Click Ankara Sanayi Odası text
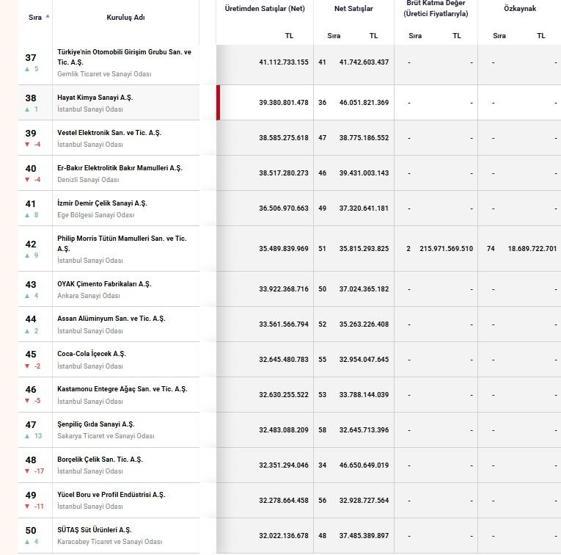This screenshot has height=555, width=561. tap(88, 296)
